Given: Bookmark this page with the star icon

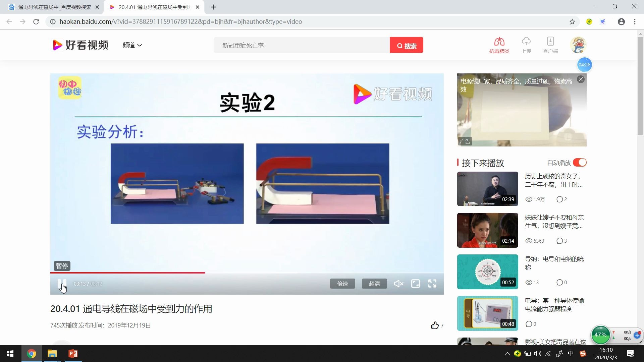Looking at the screenshot, I should pos(572,22).
